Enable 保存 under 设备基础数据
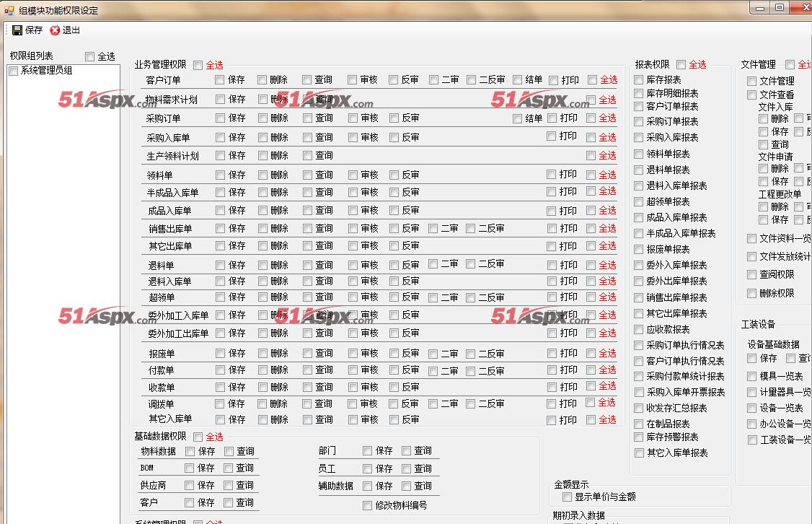Screen dimensions: 812x524 (x=751, y=359)
